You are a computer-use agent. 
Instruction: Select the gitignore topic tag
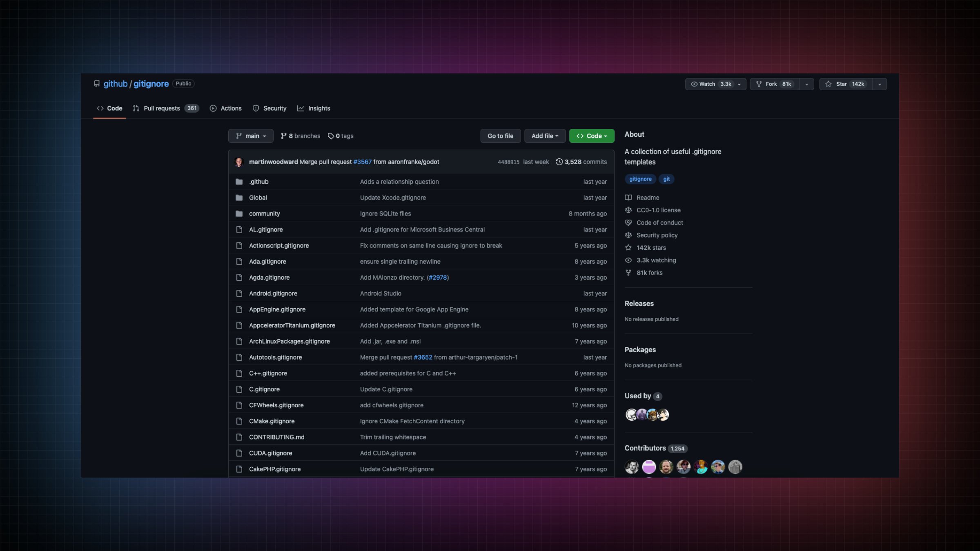640,179
